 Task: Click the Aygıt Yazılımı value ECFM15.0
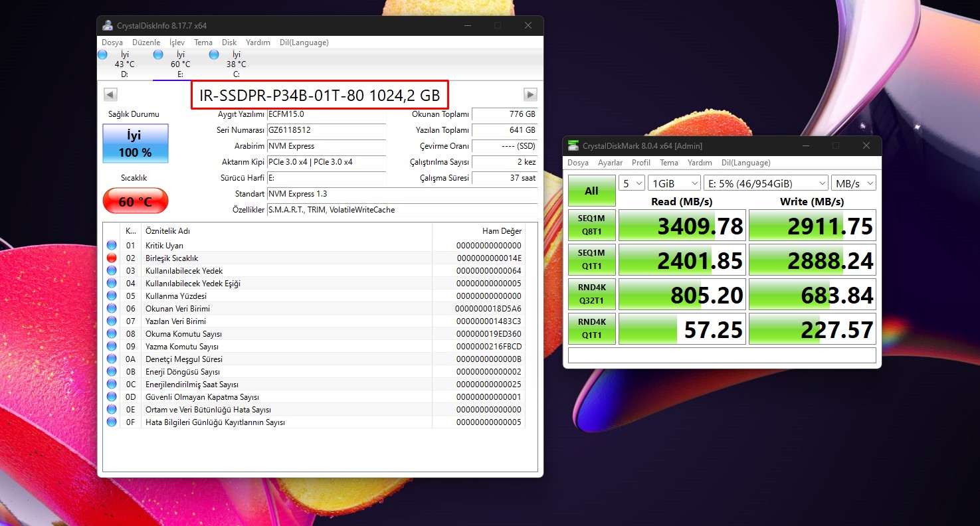point(326,114)
